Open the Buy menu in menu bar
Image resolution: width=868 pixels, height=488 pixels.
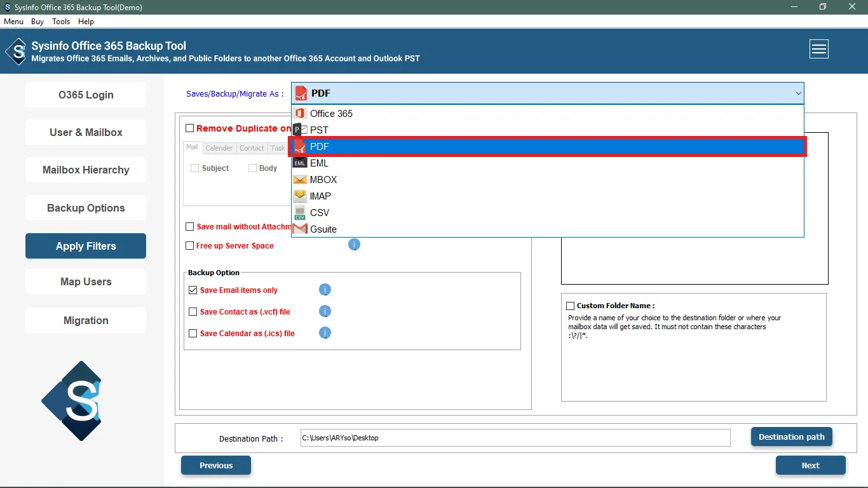37,22
